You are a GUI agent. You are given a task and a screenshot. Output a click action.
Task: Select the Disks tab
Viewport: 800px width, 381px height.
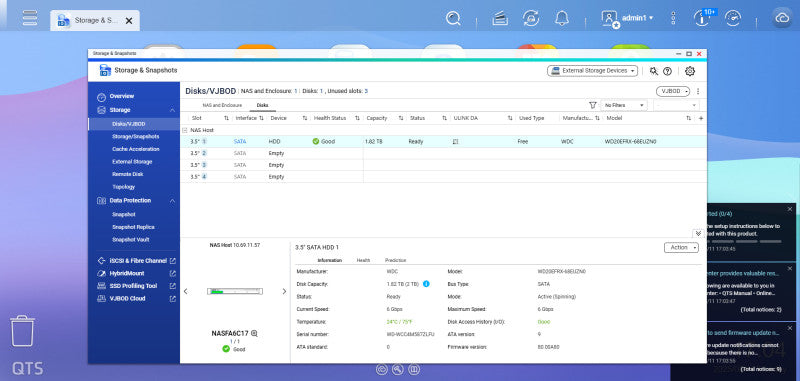click(x=262, y=105)
